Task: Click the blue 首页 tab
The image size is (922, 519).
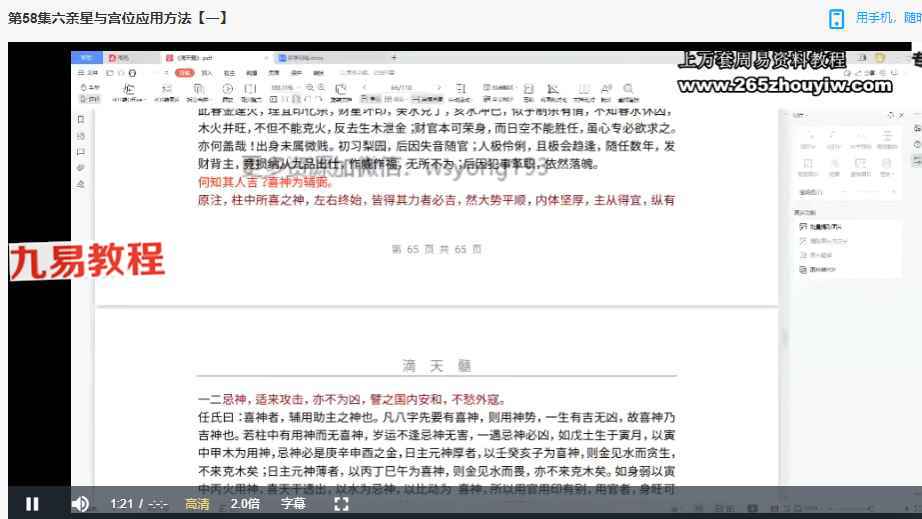Action: tap(86, 58)
